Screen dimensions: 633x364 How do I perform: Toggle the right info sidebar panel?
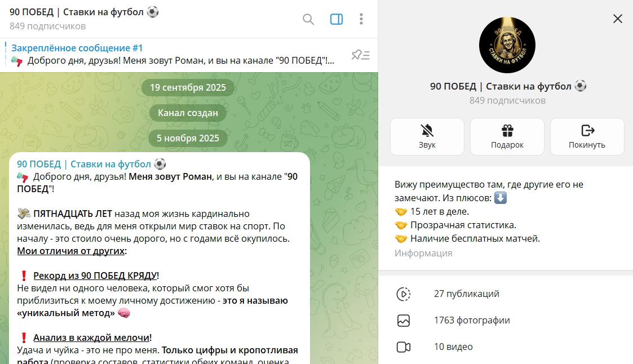coord(337,19)
